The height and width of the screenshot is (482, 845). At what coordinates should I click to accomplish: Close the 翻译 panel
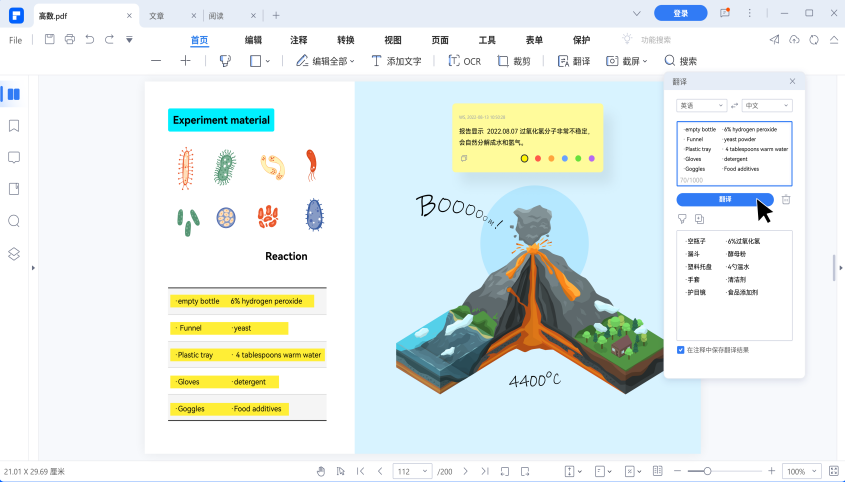pyautogui.click(x=792, y=81)
